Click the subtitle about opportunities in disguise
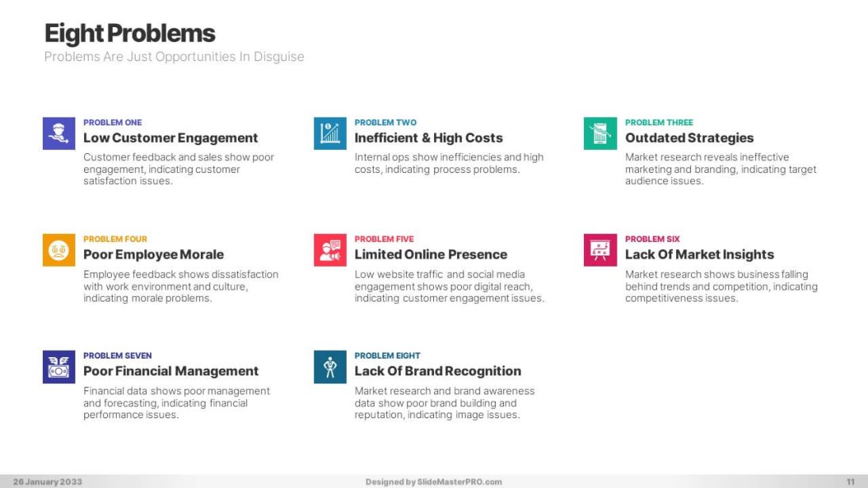Image resolution: width=868 pixels, height=488 pixels. coord(174,57)
